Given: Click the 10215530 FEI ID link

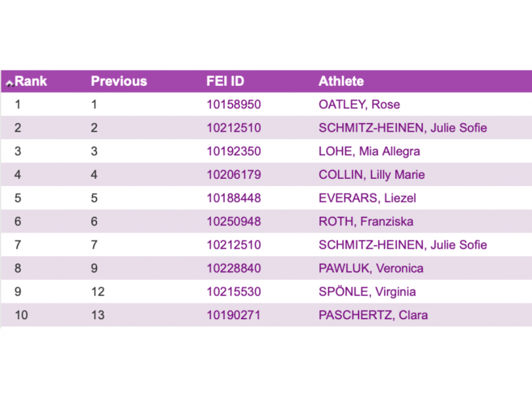Looking at the screenshot, I should (233, 292).
